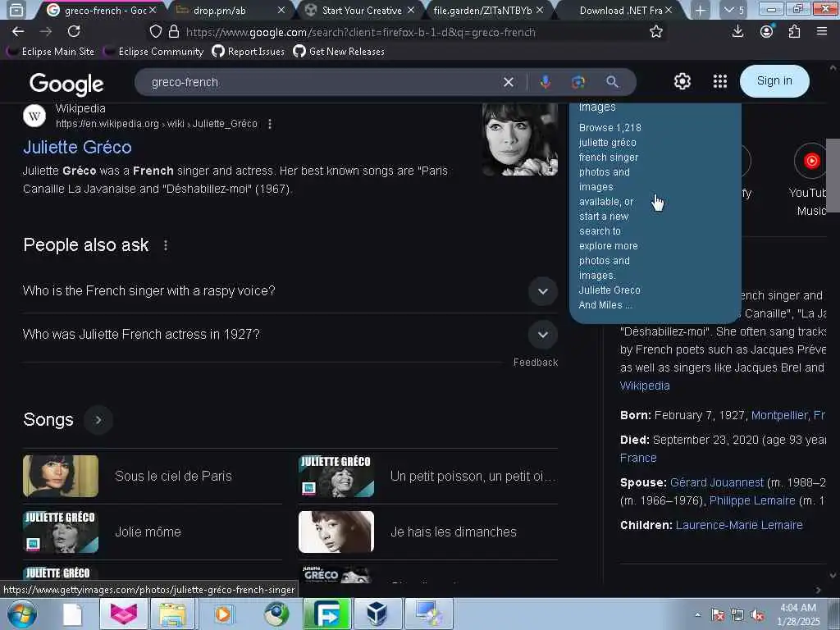Image resolution: width=840 pixels, height=630 pixels.
Task: Open the Firefox View icon
Action: point(16,10)
